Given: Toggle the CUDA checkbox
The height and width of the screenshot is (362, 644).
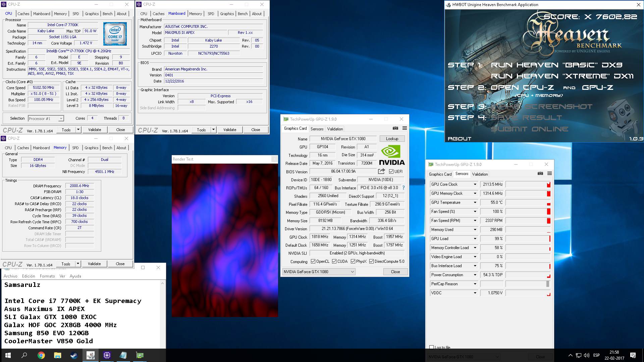Looking at the screenshot, I should point(334,261).
